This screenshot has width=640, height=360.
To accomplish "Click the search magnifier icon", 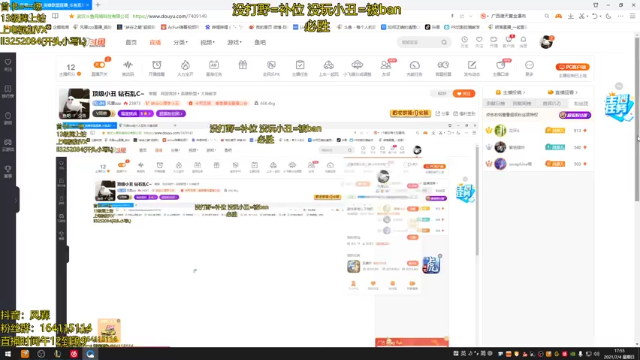I will [x=444, y=42].
